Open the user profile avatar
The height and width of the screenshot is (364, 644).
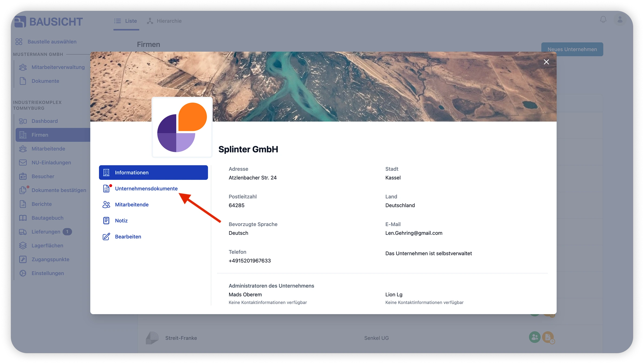click(x=620, y=20)
